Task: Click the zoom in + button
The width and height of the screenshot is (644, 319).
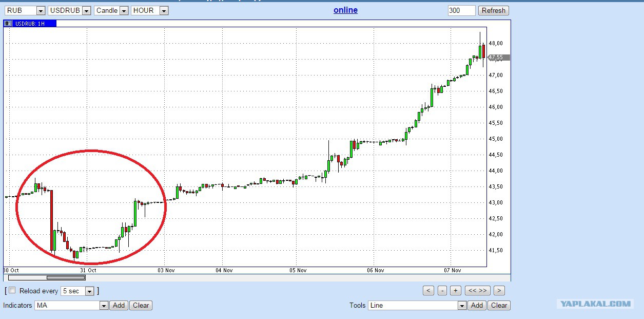Action: tap(456, 290)
